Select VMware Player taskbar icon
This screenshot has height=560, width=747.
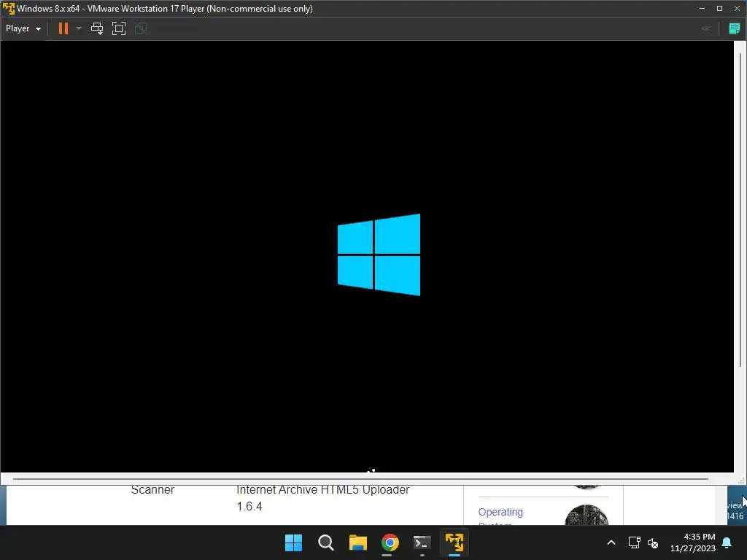pyautogui.click(x=454, y=542)
